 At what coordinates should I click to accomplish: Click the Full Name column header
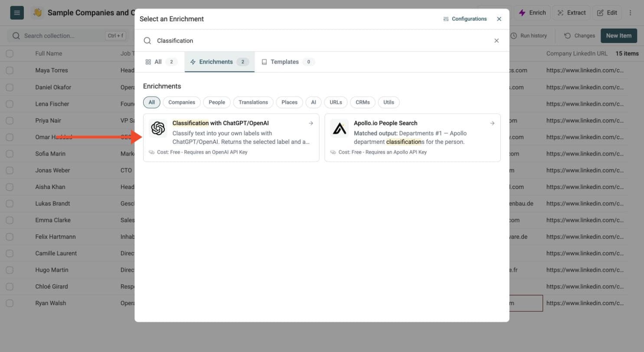coord(49,54)
